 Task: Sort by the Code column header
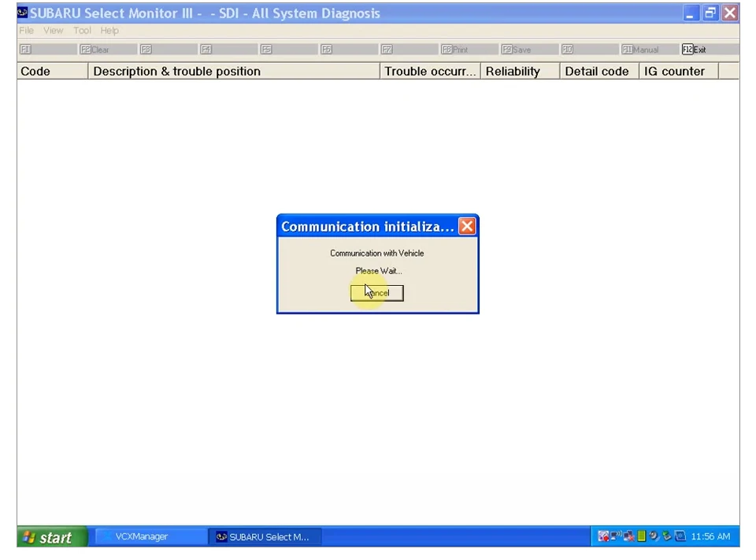point(53,72)
